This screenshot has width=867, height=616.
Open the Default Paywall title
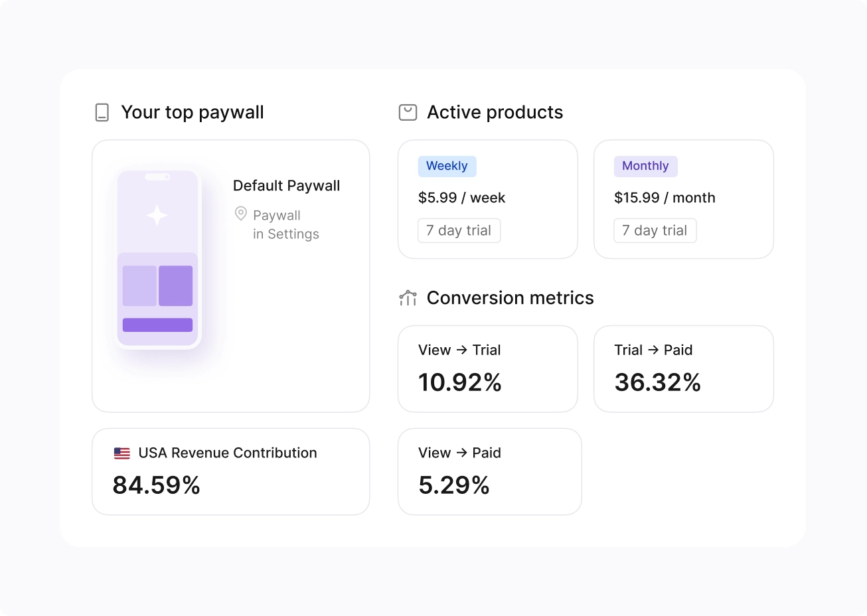pyautogui.click(x=286, y=186)
